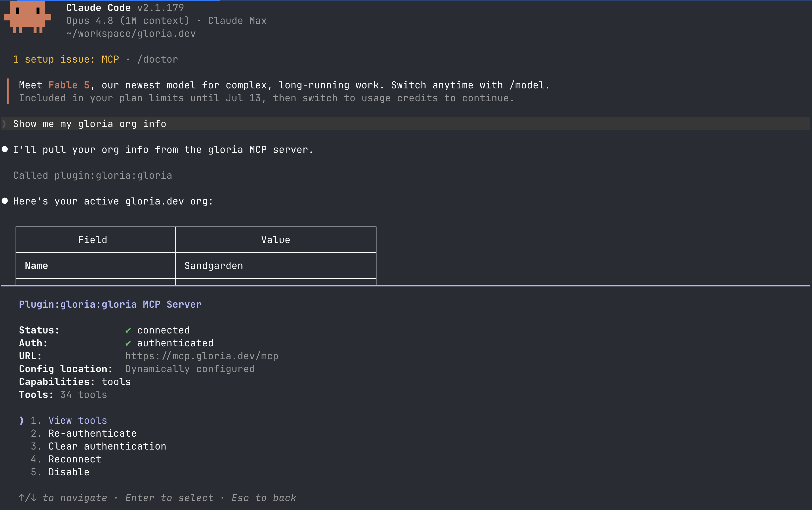Image resolution: width=812 pixels, height=510 pixels.
Task: Open the https://mcp.gloria.dev/mcp URL
Action: (x=202, y=356)
